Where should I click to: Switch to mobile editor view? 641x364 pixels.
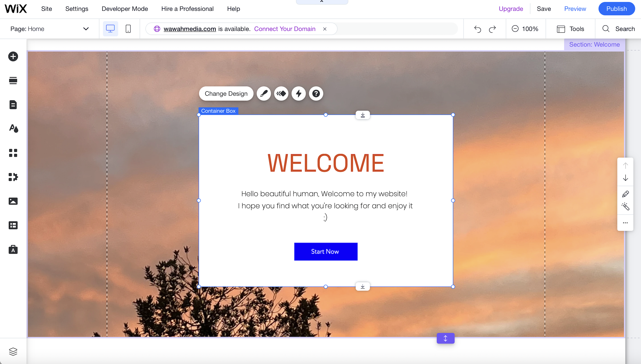128,29
